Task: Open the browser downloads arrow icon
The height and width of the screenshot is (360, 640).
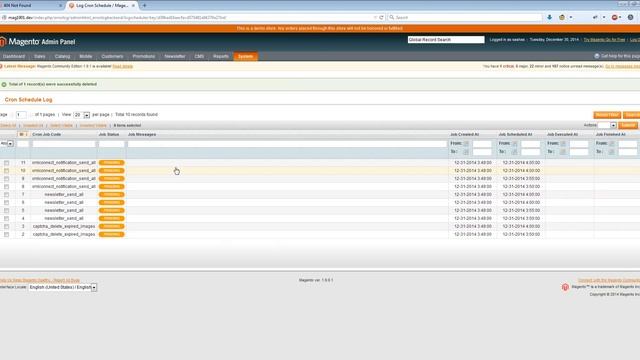Action: (x=549, y=18)
